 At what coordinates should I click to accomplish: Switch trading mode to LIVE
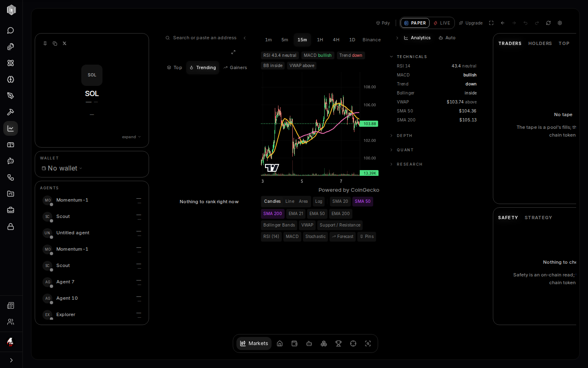(442, 23)
